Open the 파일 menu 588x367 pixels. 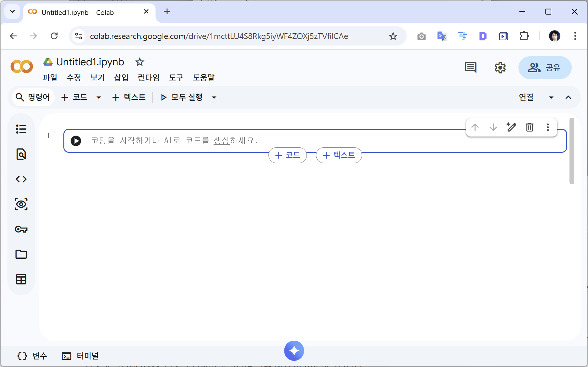pyautogui.click(x=50, y=78)
